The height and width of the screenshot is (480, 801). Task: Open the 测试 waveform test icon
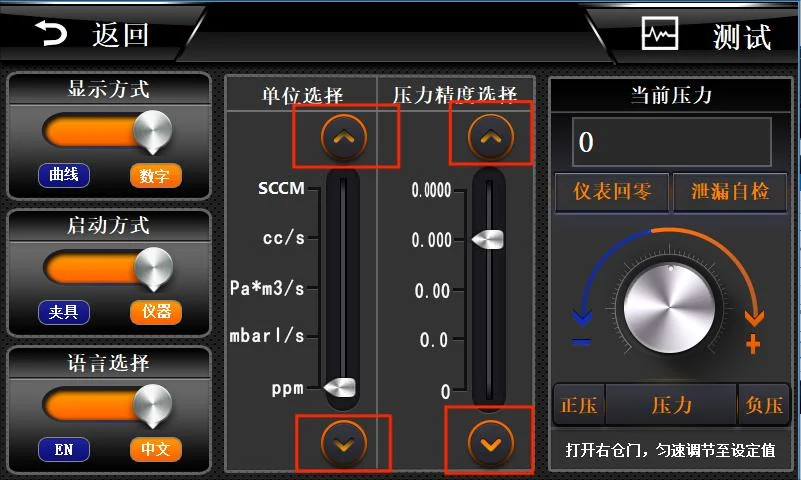pyautogui.click(x=659, y=34)
